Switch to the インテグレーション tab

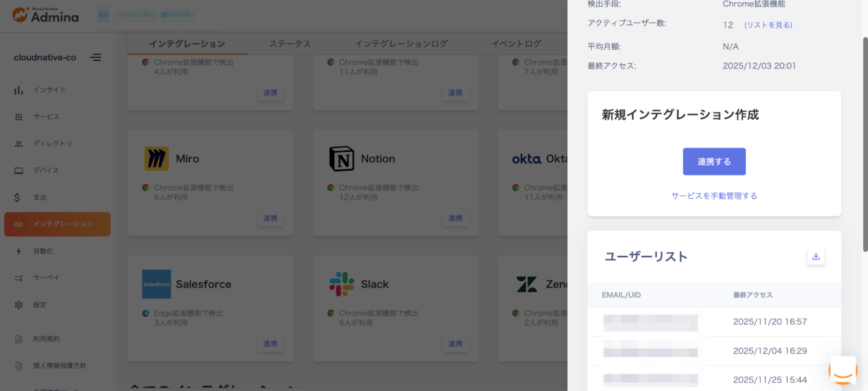tap(187, 43)
